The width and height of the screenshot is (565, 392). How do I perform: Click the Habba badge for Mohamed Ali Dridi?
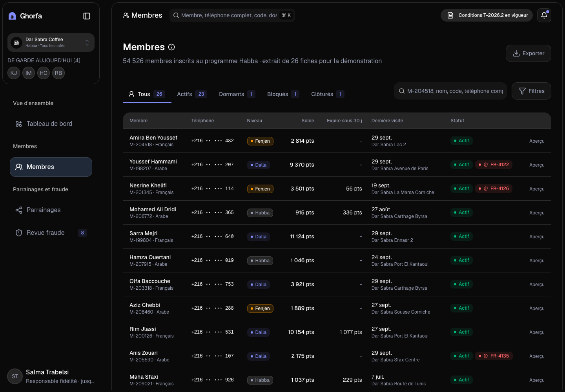(x=260, y=213)
